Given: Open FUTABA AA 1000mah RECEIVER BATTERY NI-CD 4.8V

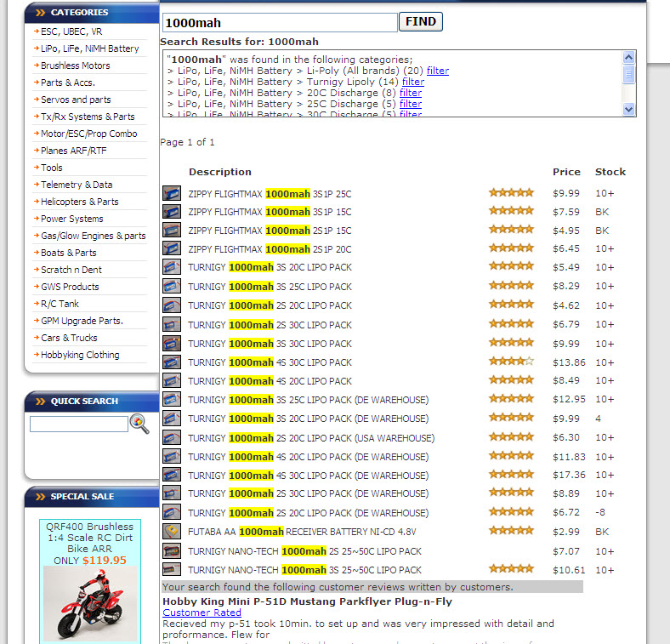Looking at the screenshot, I should click(x=302, y=532).
